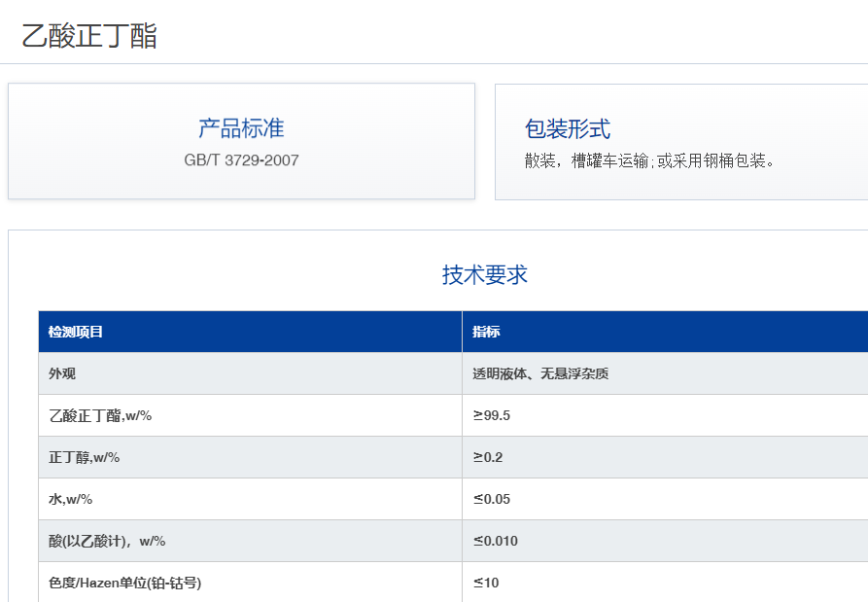Select the 正丁醇,w/% row label
868x602 pixels.
pos(85,457)
